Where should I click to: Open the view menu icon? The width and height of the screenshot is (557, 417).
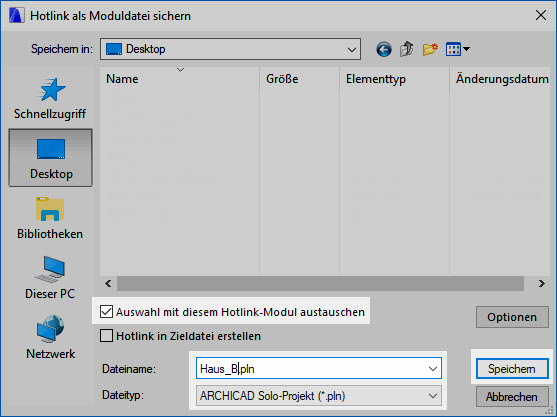458,49
